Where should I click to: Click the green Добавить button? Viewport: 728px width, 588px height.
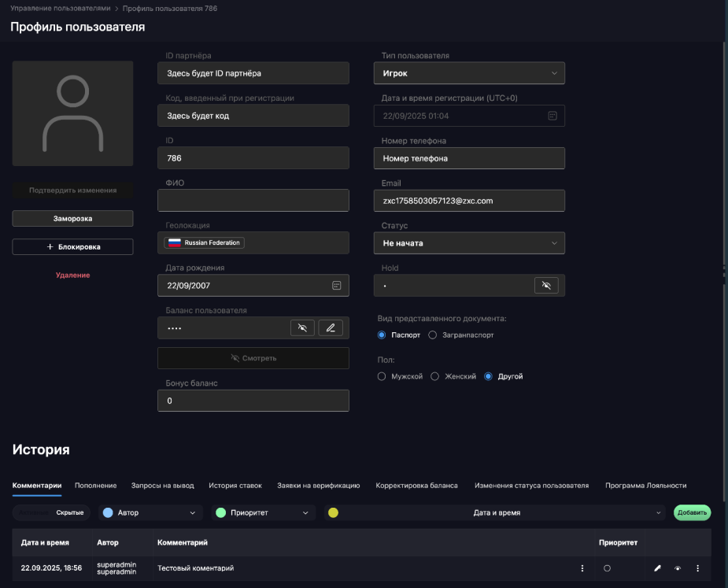[x=692, y=512]
